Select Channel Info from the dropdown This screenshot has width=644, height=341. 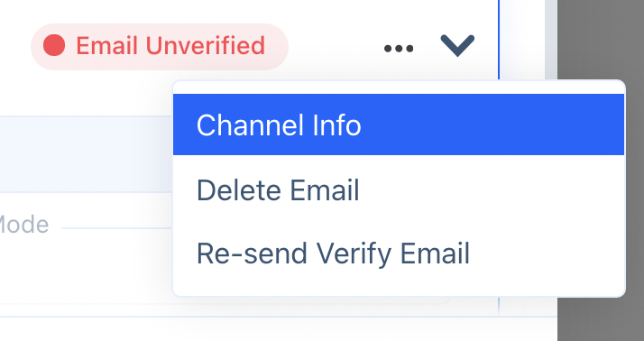[399, 124]
